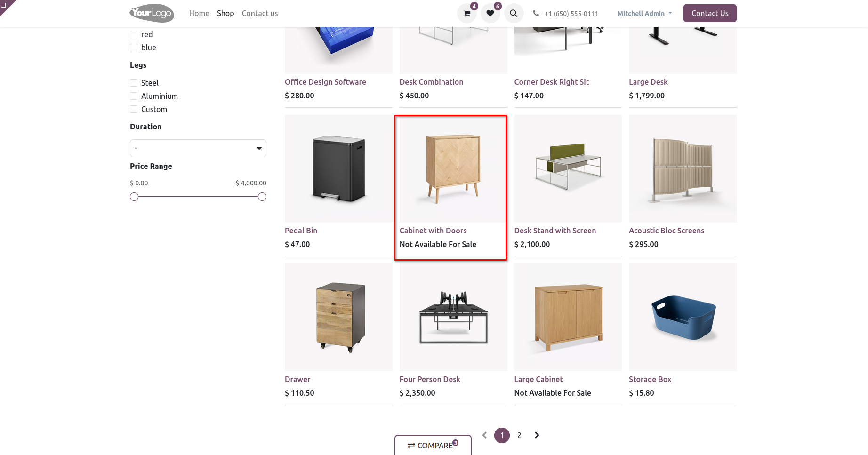Open the Duration dropdown
Image resolution: width=868 pixels, height=455 pixels.
pyautogui.click(x=198, y=148)
